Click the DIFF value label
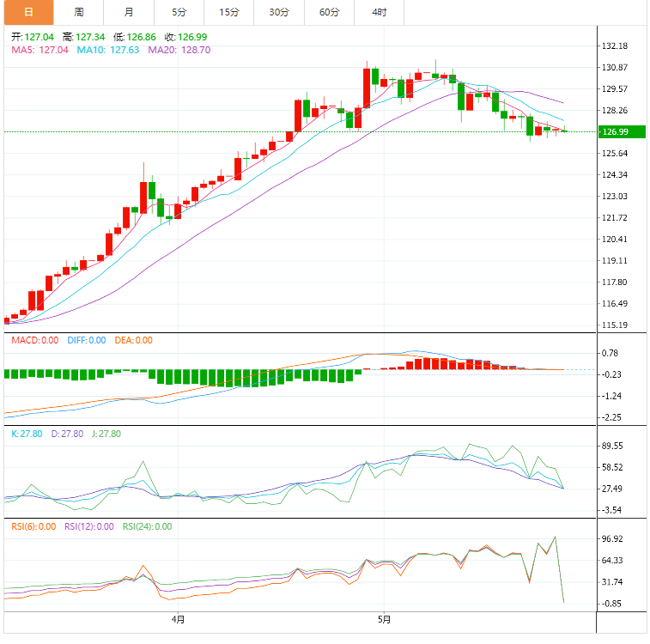This screenshot has width=650, height=644. click(85, 340)
